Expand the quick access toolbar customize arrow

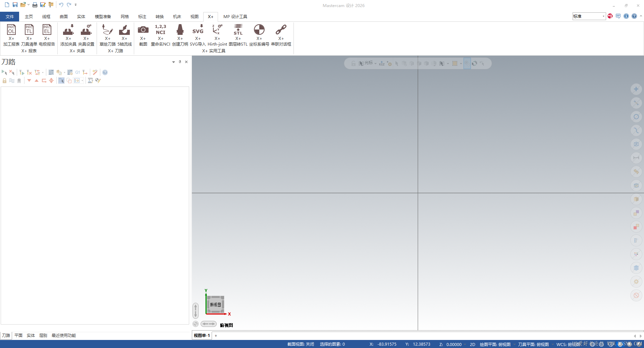(x=75, y=5)
